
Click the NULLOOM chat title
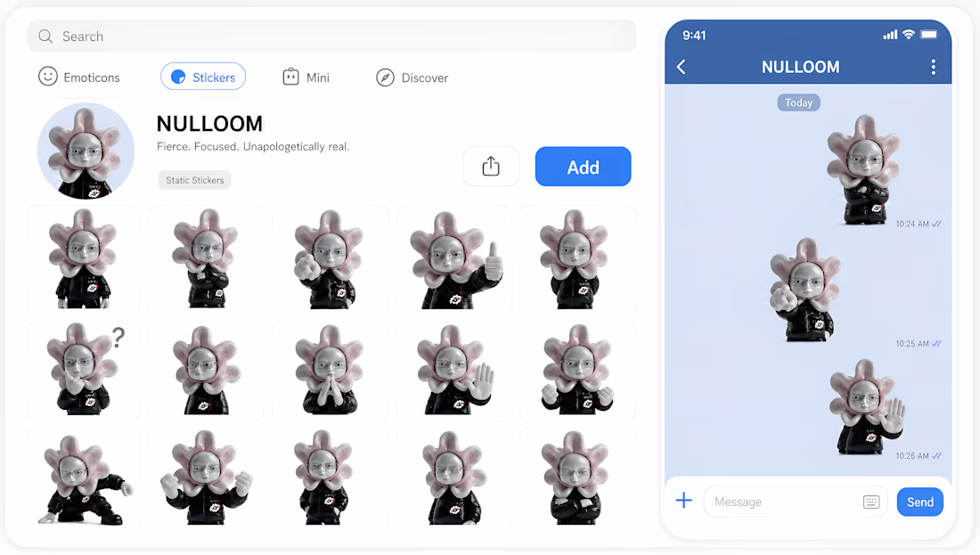tap(800, 67)
